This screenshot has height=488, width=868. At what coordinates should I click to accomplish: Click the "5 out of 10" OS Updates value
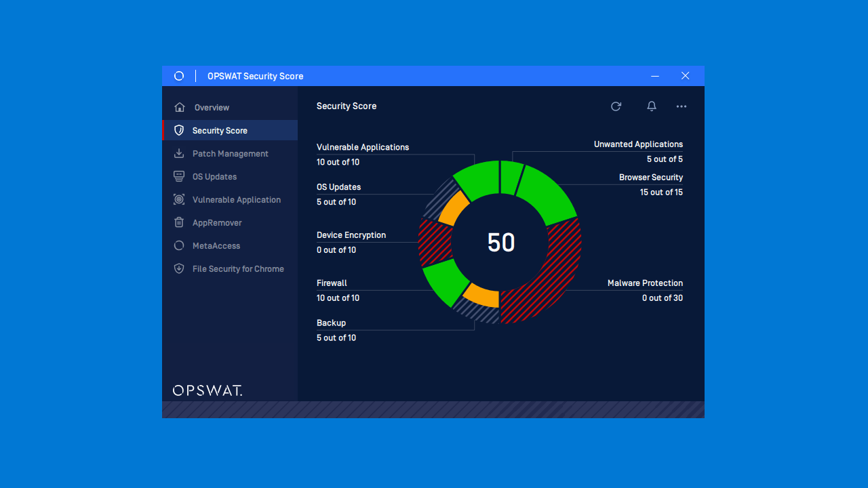coord(336,202)
